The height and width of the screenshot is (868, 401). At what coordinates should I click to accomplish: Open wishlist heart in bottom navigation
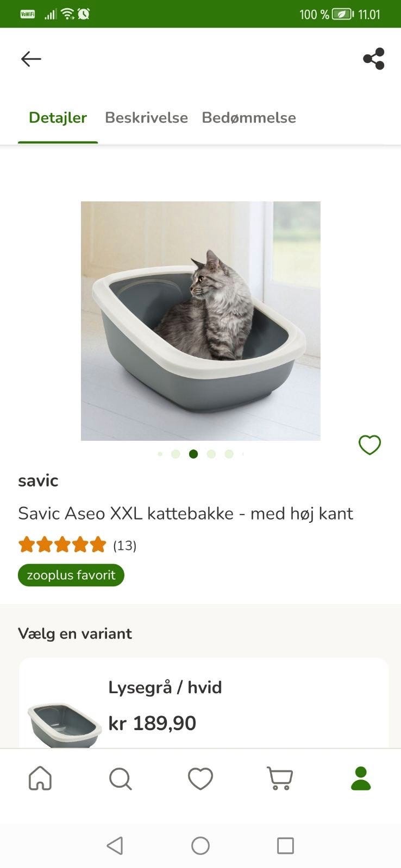click(x=200, y=778)
